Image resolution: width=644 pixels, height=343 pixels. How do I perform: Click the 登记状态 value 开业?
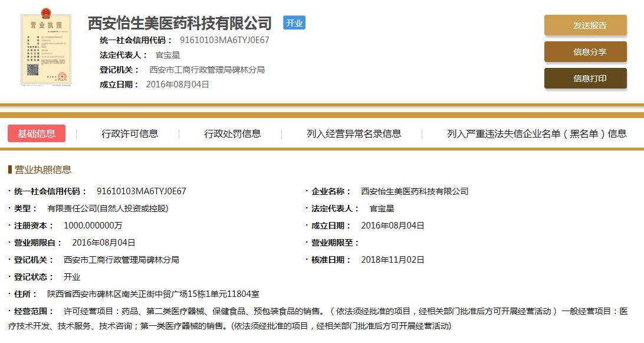click(72, 277)
